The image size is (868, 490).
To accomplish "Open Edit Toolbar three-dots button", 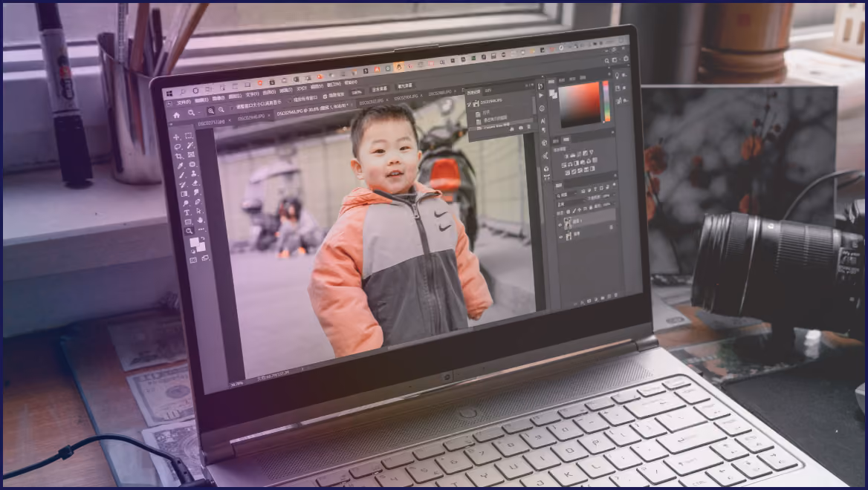I will pos(201,229).
